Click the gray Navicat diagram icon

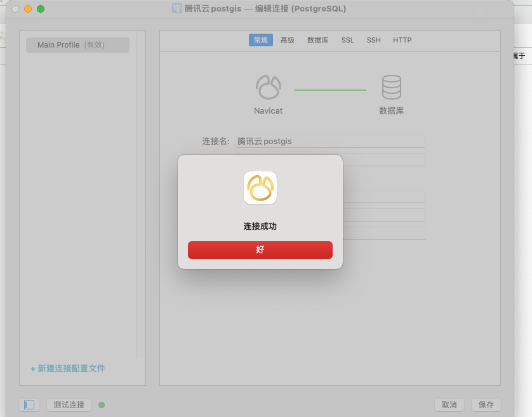(x=269, y=87)
